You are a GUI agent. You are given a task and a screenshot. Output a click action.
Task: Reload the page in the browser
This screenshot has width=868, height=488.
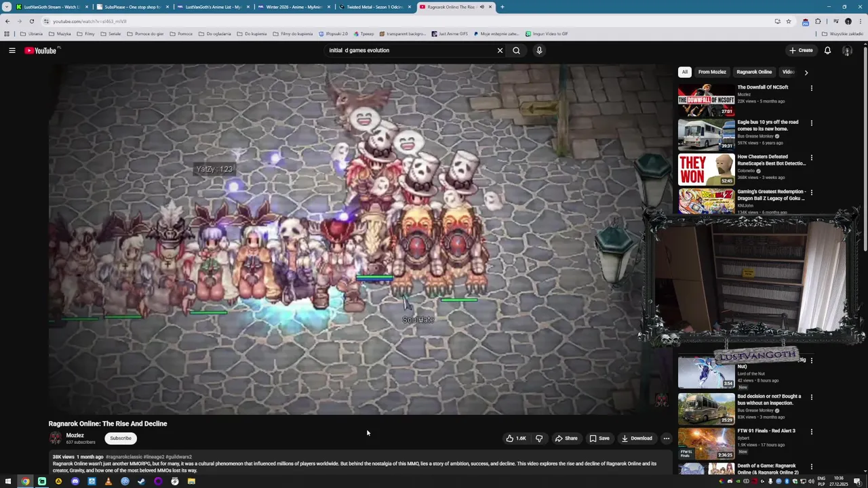pyautogui.click(x=31, y=21)
